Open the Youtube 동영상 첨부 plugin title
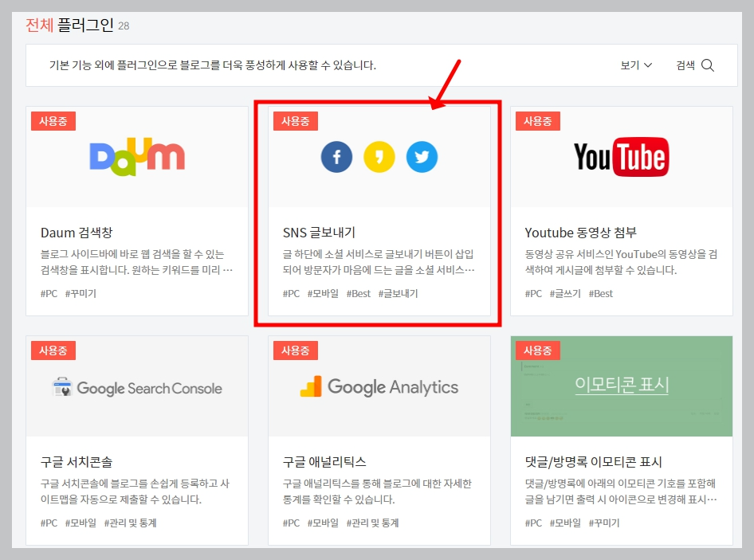The image size is (754, 560). pyautogui.click(x=580, y=233)
